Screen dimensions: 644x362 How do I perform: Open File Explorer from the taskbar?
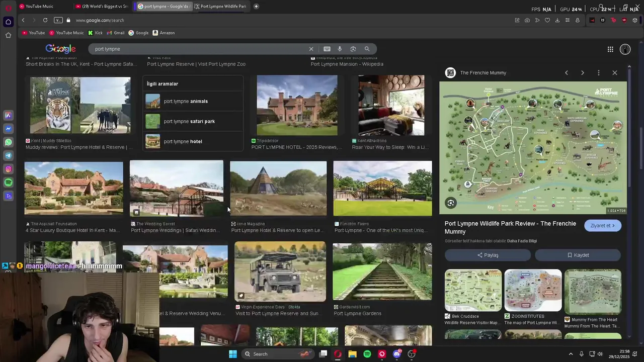[x=353, y=354]
